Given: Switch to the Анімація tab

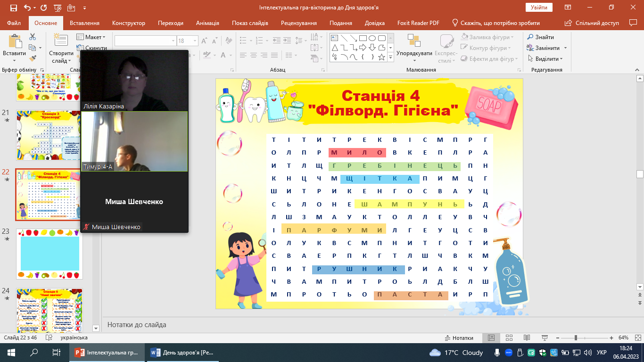Looking at the screenshot, I should 207,23.
